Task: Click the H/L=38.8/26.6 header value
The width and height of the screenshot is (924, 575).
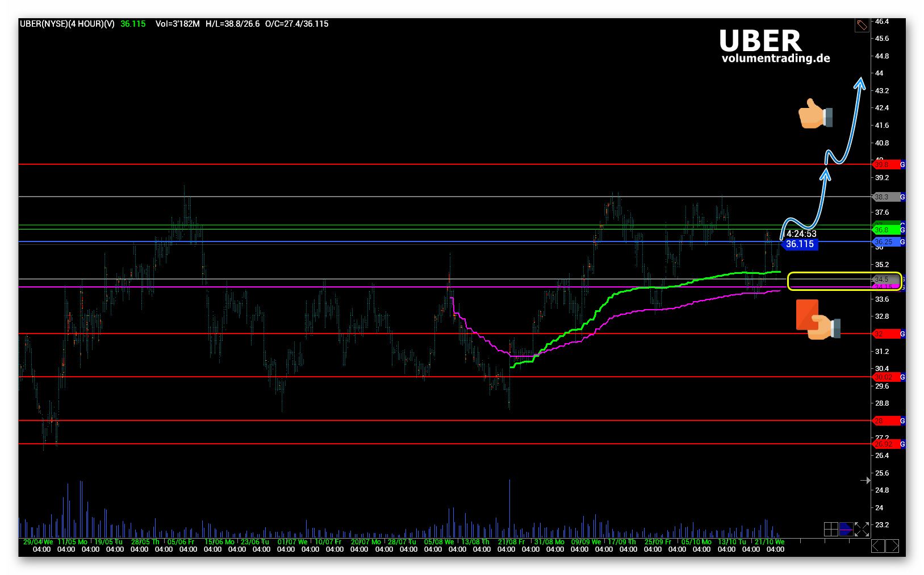Action: 233,24
